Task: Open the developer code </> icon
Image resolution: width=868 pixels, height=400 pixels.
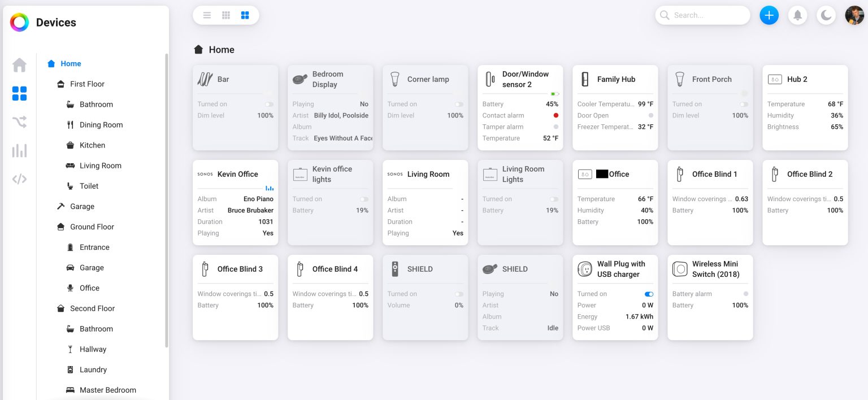Action: tap(19, 179)
